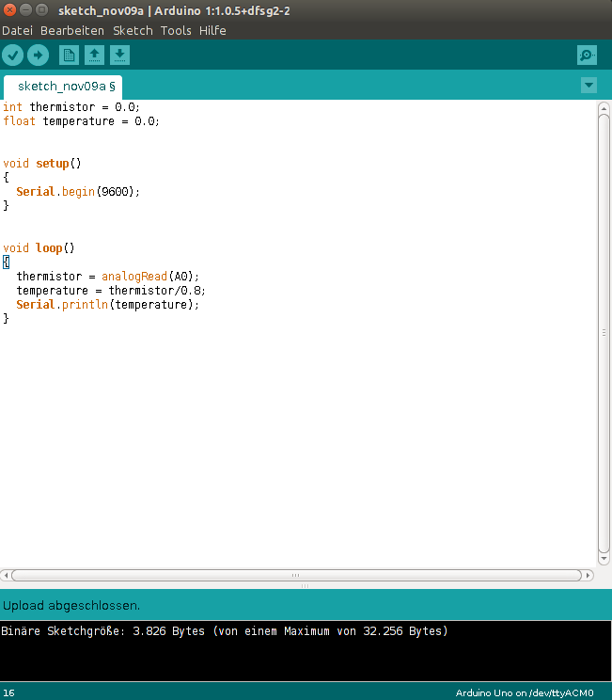Click the line number 16 in status bar
The height and width of the screenshot is (700, 612).
[8, 692]
